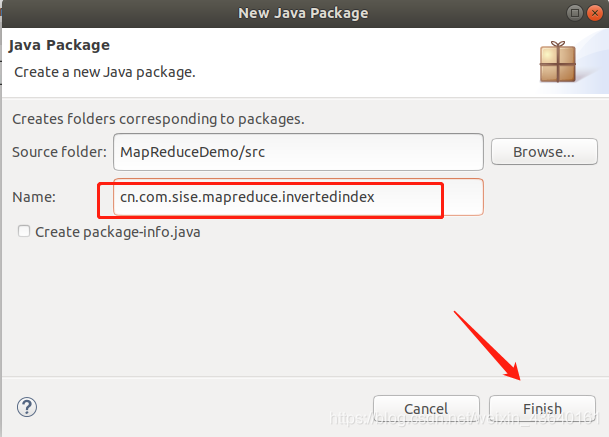Click the word invertedindex in the package name

[328, 197]
